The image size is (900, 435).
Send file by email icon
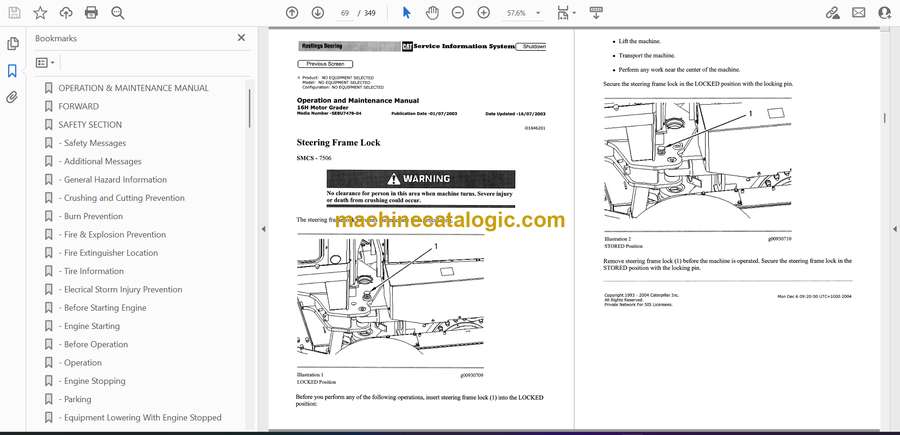tap(859, 13)
